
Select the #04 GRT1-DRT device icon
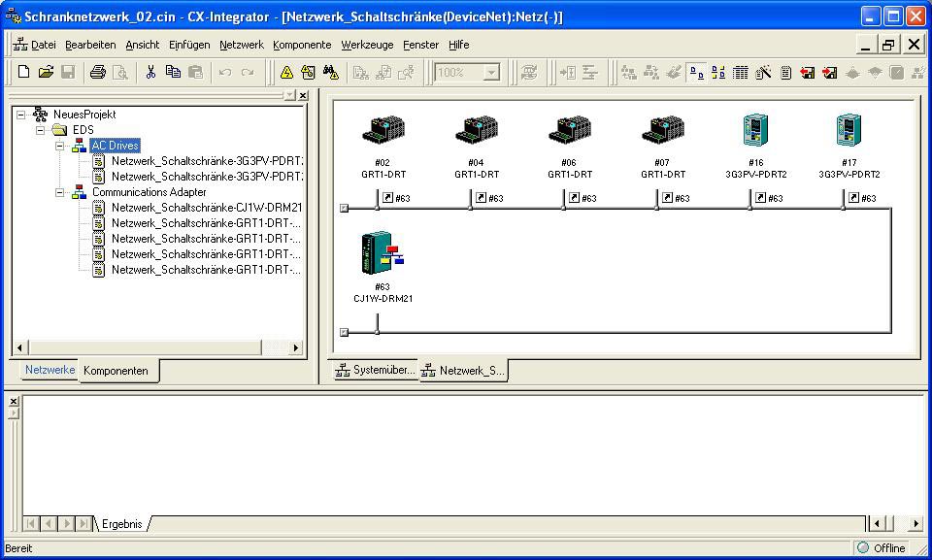tap(477, 130)
